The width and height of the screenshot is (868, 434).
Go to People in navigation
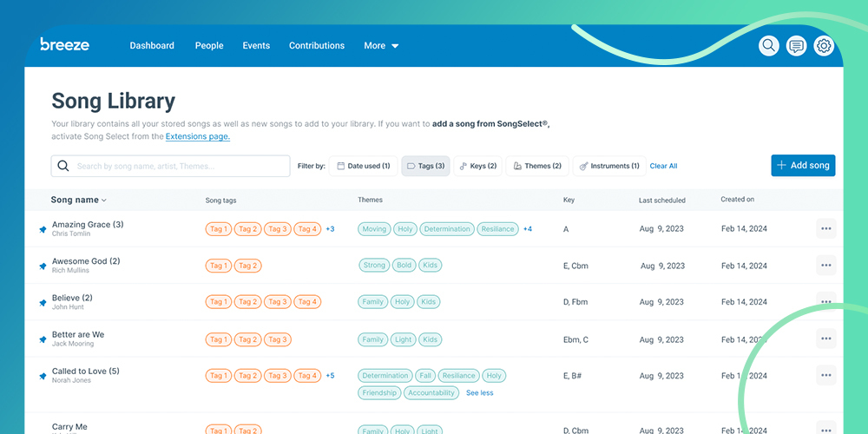pyautogui.click(x=209, y=45)
